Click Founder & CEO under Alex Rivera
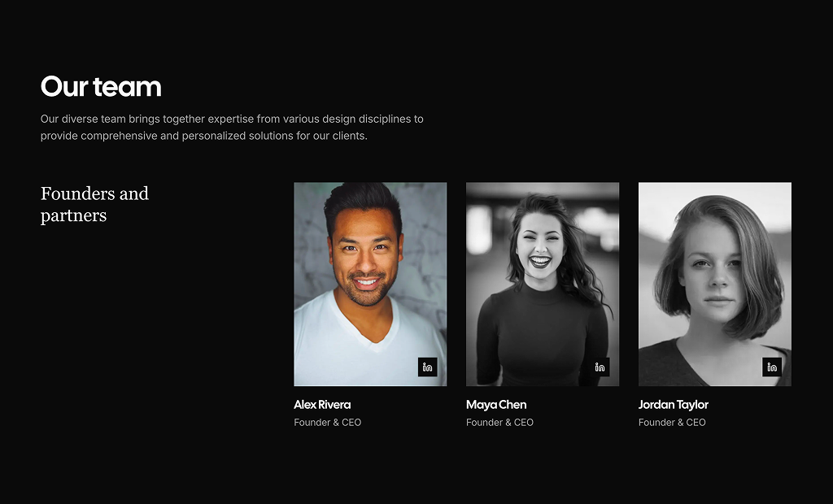The width and height of the screenshot is (833, 504). (327, 423)
